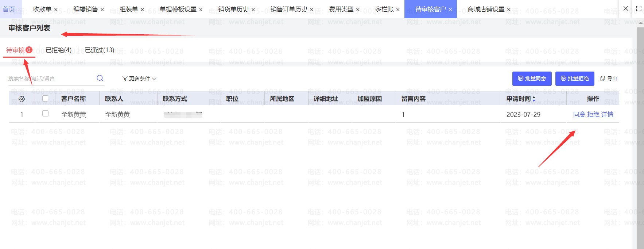The image size is (644, 249).
Task: Click 同意 link for 全新黄黄
Action: tap(579, 114)
